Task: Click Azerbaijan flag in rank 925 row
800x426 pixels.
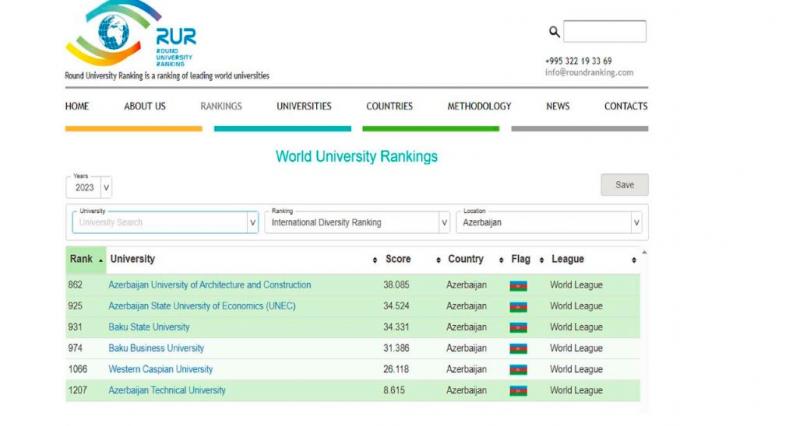Action: 518,307
